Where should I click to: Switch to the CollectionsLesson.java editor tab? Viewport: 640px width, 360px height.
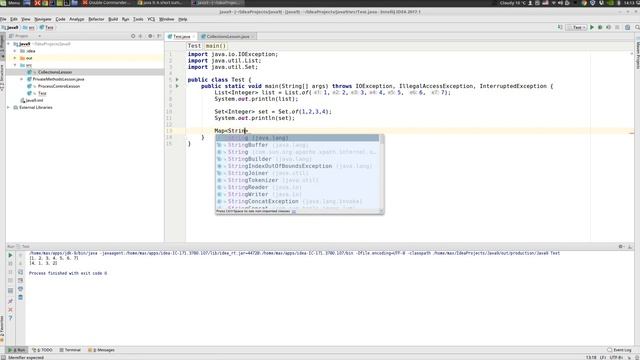(x=228, y=36)
